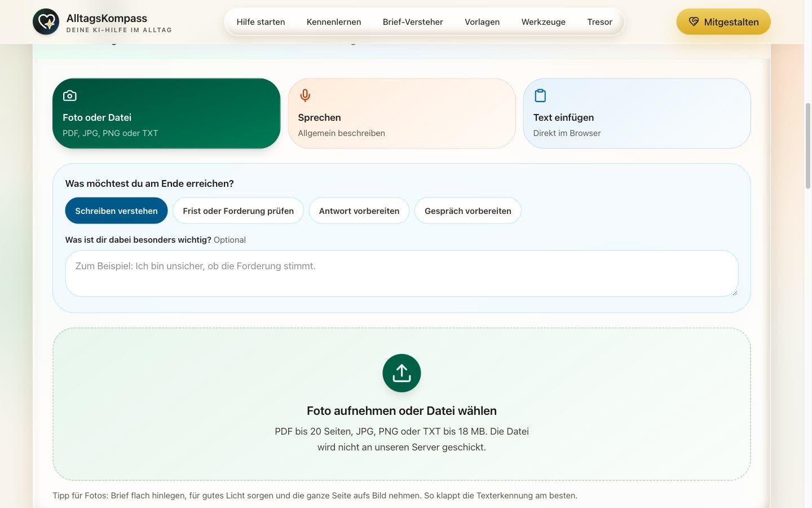Open the Hilfe starten nav item
Viewport: 812px width, 508px height.
pyautogui.click(x=261, y=22)
